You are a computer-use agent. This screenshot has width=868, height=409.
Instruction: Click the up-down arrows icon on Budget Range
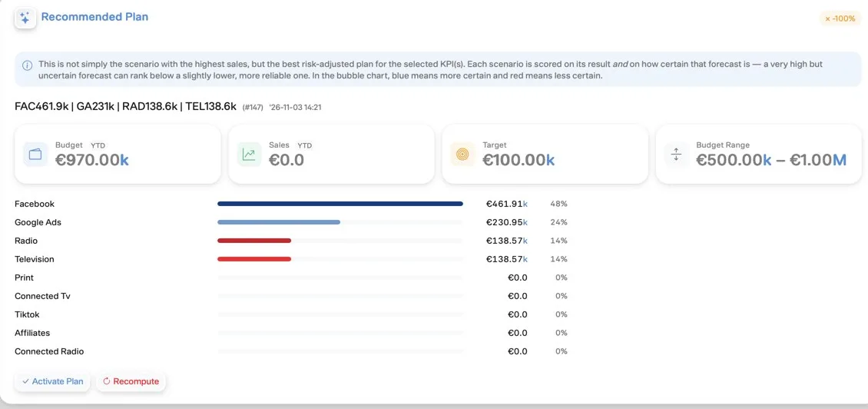click(x=676, y=154)
